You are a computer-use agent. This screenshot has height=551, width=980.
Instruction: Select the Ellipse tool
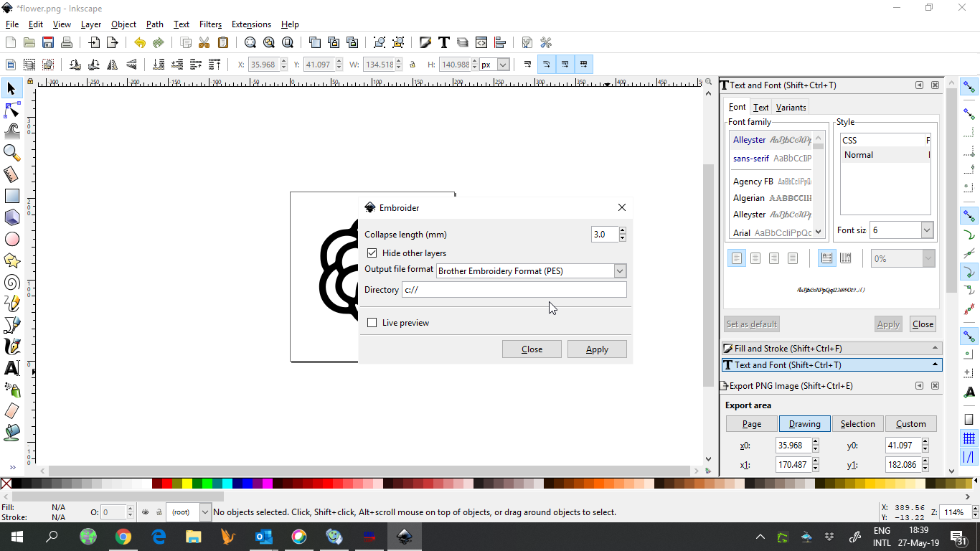pos(11,239)
